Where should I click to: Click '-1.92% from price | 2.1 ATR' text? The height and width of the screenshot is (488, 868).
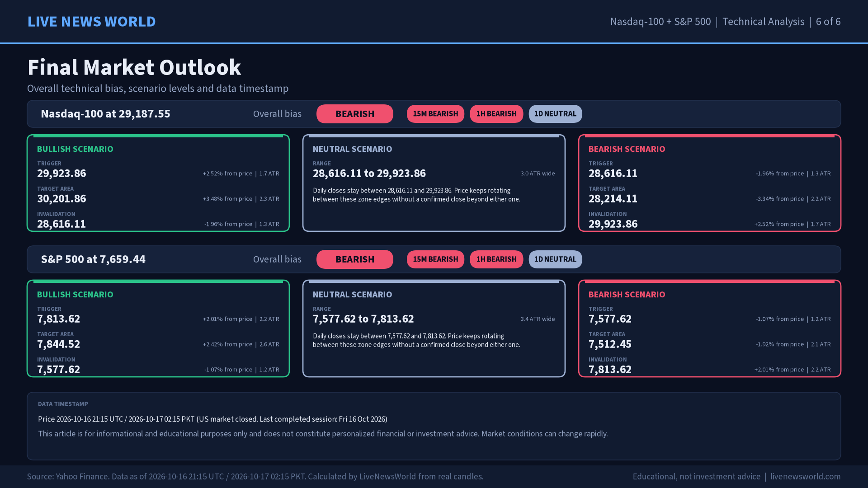point(793,344)
